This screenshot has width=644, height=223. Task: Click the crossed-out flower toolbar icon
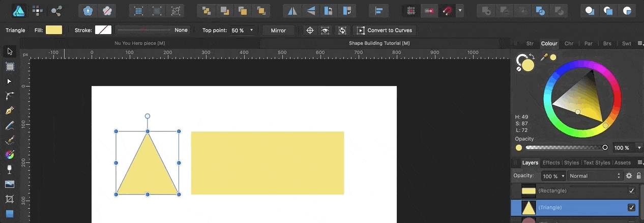click(x=106, y=10)
